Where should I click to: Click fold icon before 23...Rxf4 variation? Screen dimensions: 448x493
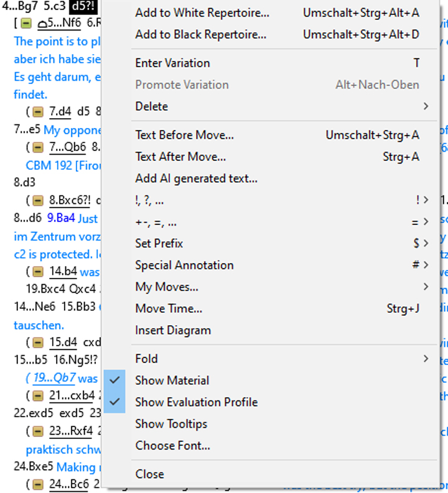click(x=38, y=431)
